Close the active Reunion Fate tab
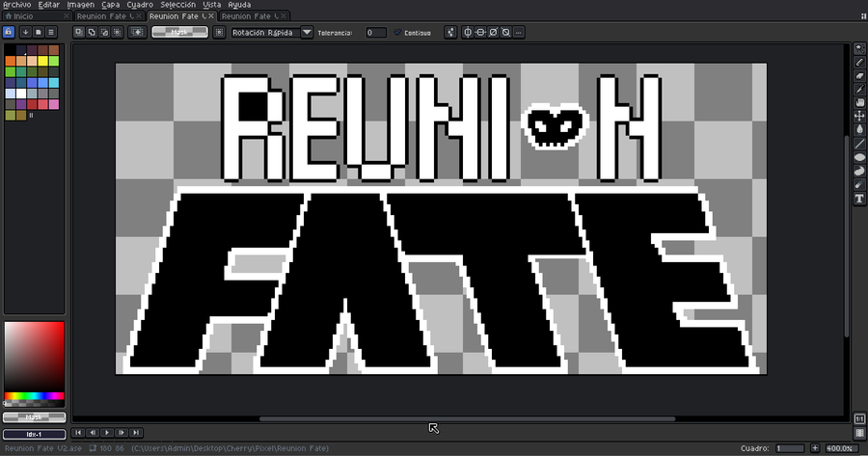This screenshot has height=456, width=868. pyautogui.click(x=211, y=16)
